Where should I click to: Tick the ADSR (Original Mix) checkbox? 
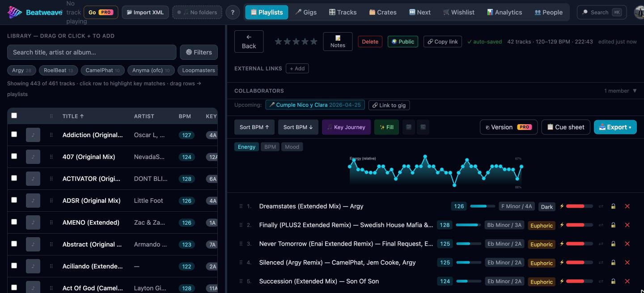[x=14, y=200]
